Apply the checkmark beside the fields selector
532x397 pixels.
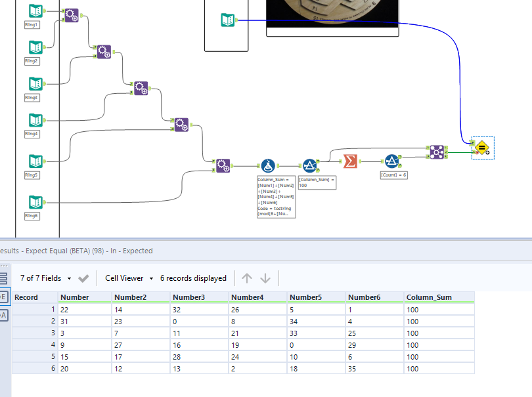pos(83,278)
